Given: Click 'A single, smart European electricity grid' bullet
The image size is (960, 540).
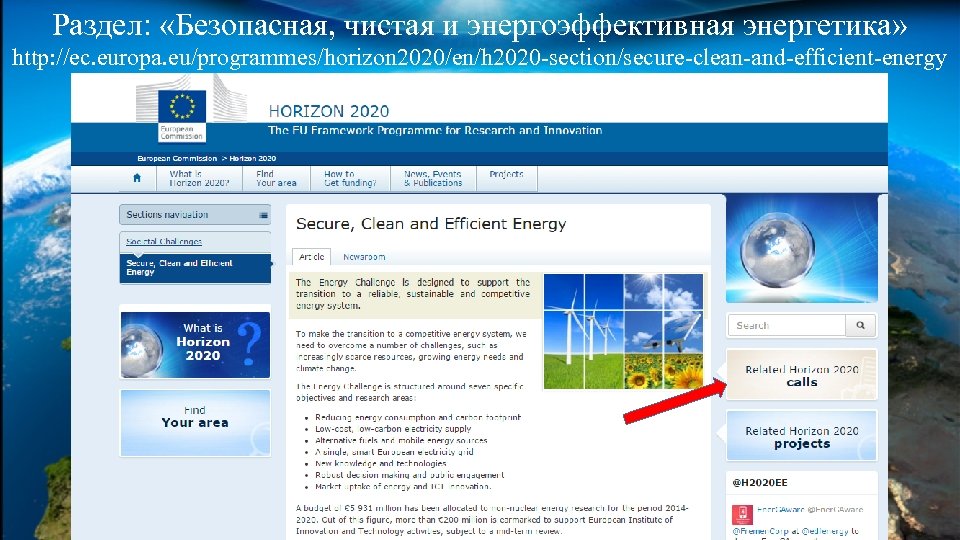Looking at the screenshot, I should tap(394, 452).
